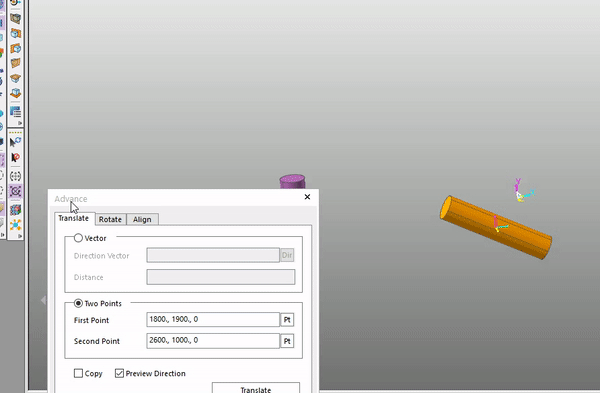This screenshot has height=393, width=600.
Task: Click the red pin selection icon
Action: point(15,157)
